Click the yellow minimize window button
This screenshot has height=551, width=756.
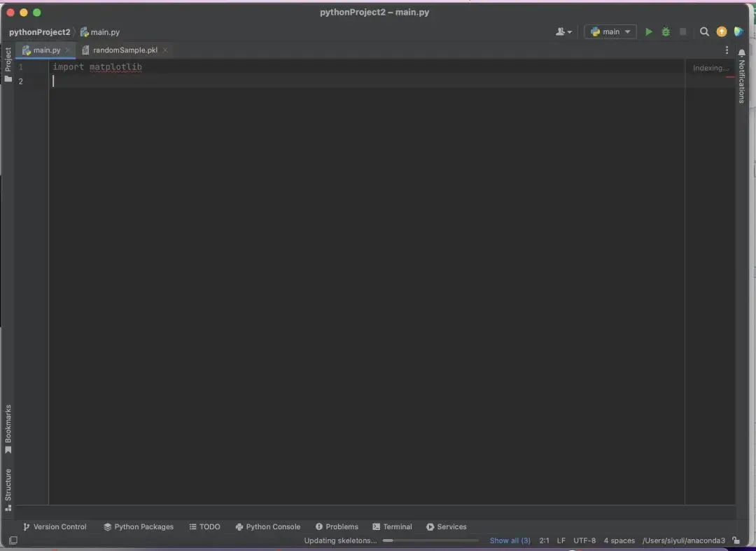point(24,13)
